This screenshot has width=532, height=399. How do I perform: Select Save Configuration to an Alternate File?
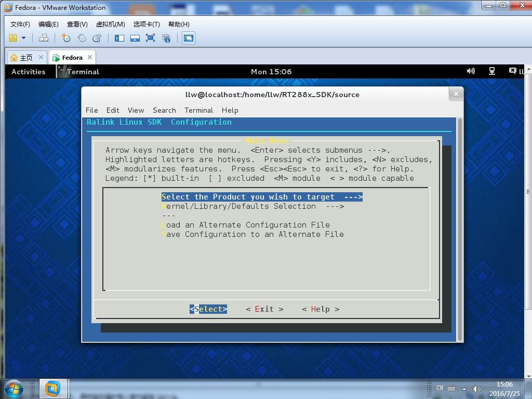point(253,234)
